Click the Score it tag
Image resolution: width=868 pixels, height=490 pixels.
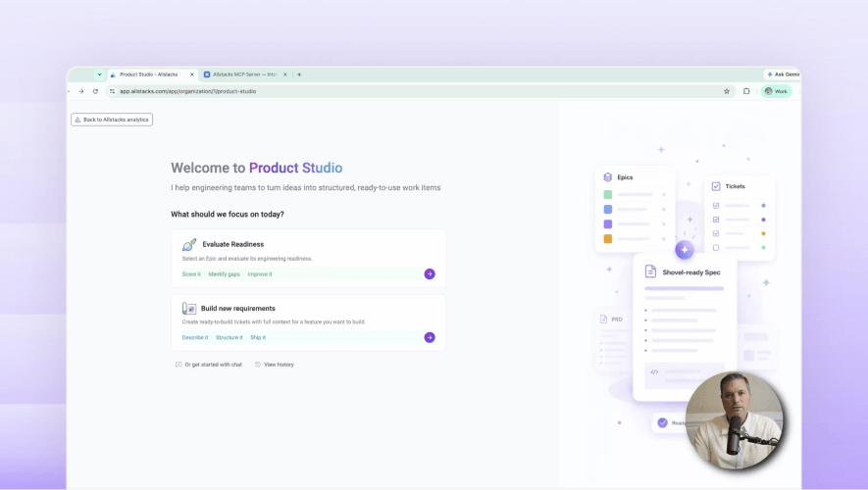(x=191, y=274)
